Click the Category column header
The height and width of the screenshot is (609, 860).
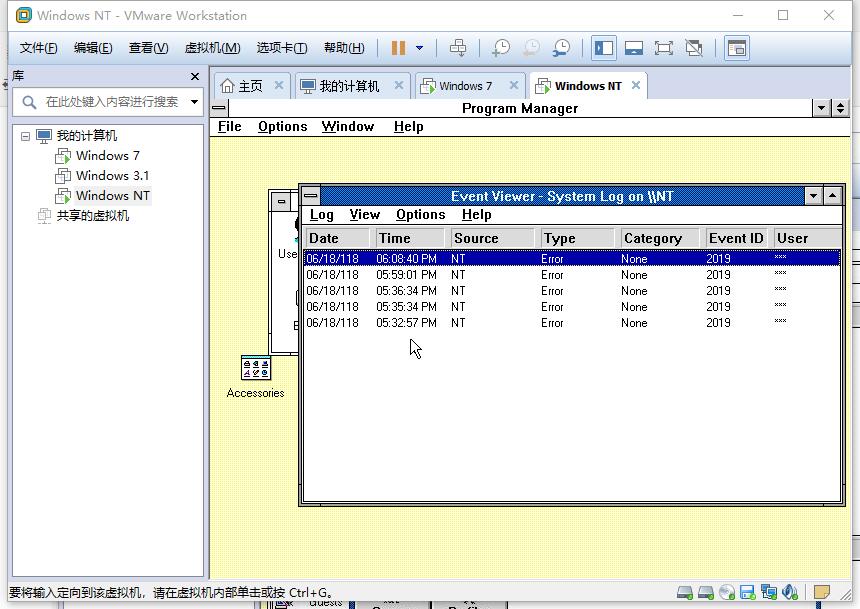tap(660, 238)
